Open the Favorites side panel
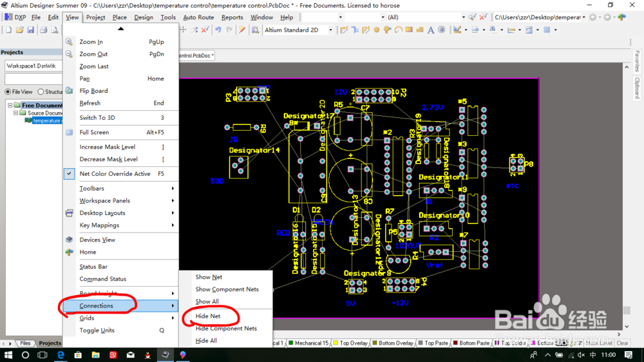Viewport: 644px width, 362px height. click(637, 61)
